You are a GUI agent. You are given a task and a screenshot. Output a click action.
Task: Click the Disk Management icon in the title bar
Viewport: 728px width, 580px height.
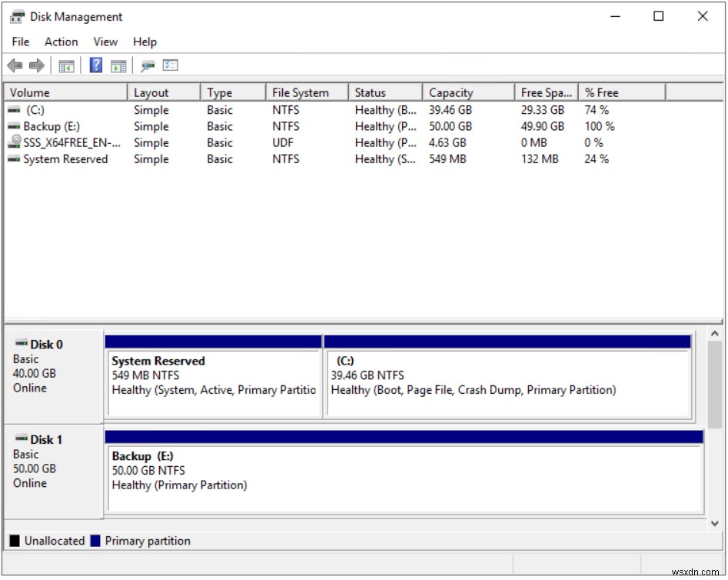[17, 15]
